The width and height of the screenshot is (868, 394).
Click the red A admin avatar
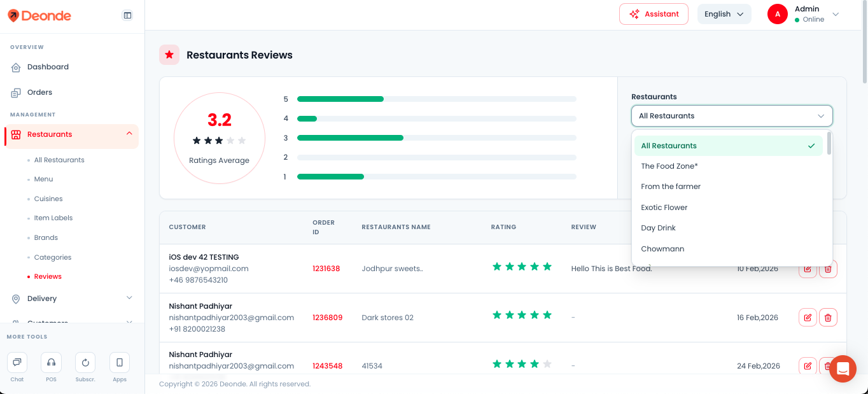tap(778, 14)
